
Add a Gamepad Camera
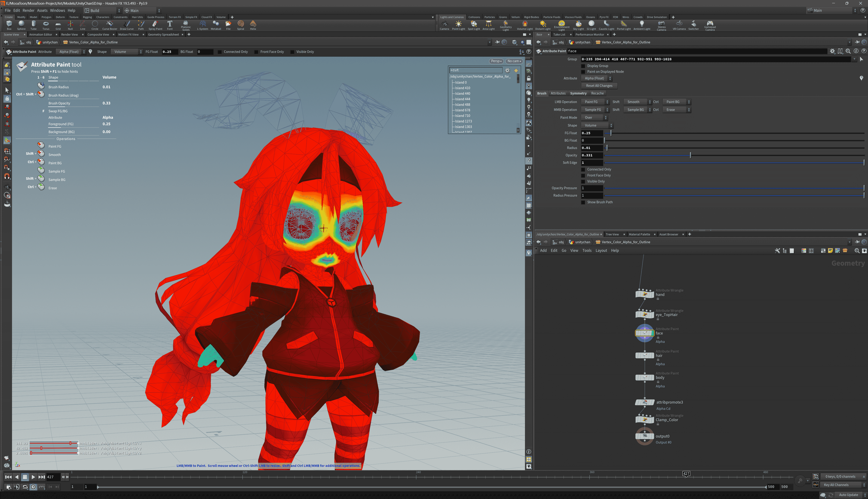point(710,25)
